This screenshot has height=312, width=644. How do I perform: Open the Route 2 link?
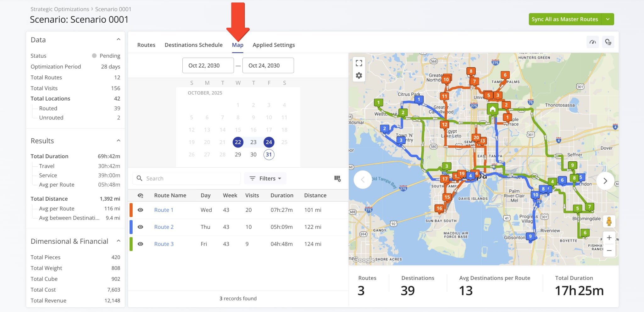pos(164,227)
